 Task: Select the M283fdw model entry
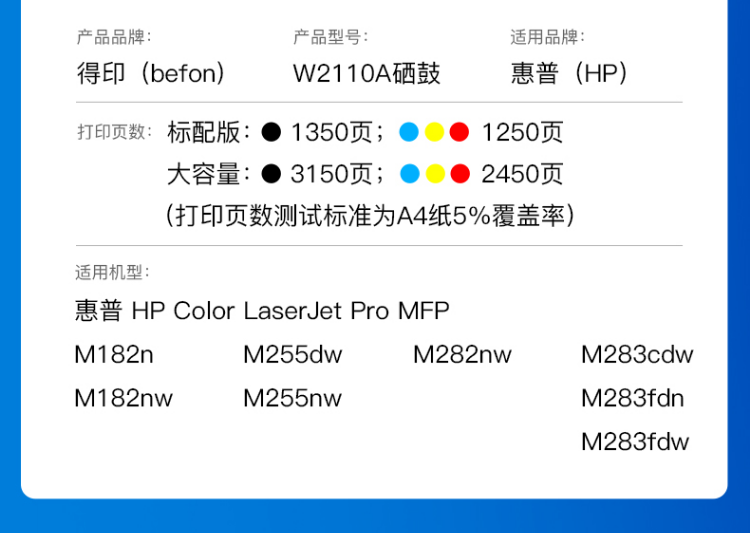pyautogui.click(x=635, y=442)
